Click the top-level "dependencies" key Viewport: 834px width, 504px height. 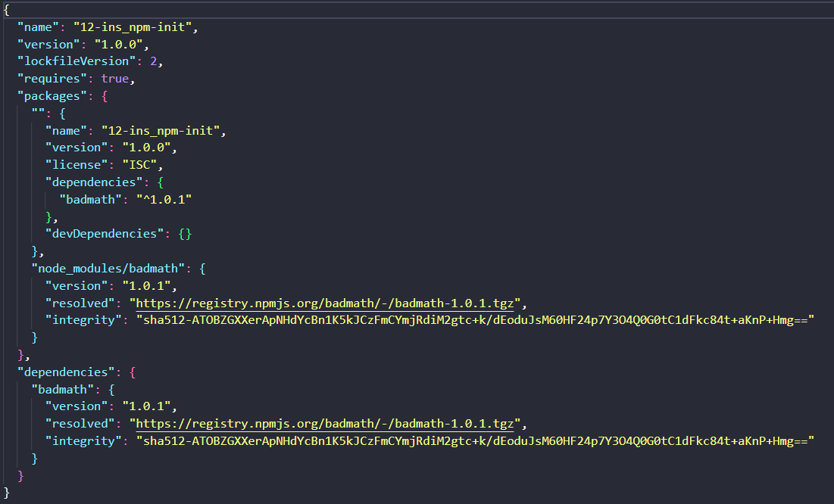pyautogui.click(x=66, y=372)
